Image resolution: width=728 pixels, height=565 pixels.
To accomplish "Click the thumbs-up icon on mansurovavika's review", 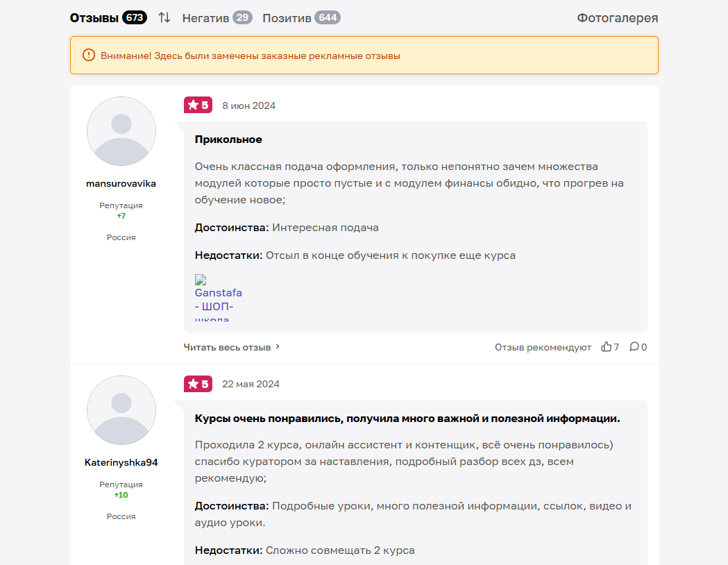I will click(x=604, y=346).
